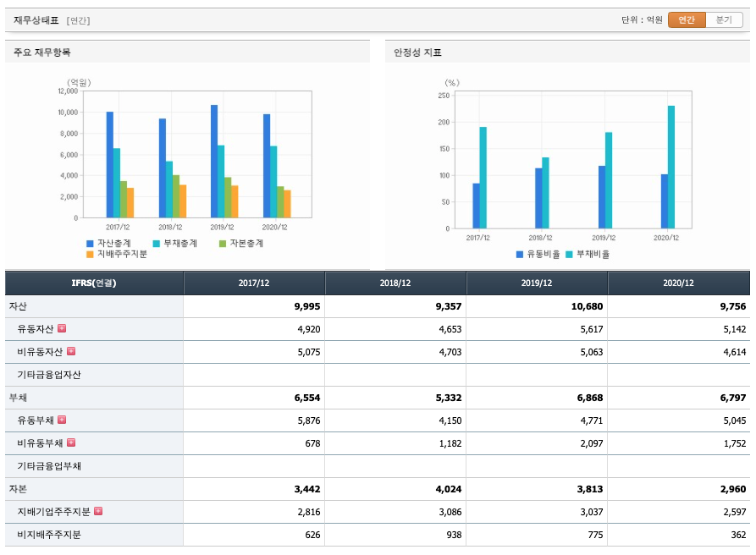Select current assets value 4,920
This screenshot has width=756, height=555.
pos(308,330)
